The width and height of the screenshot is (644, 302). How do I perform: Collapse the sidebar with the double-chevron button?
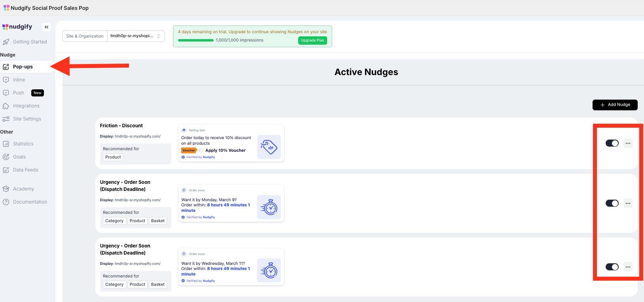(47, 27)
